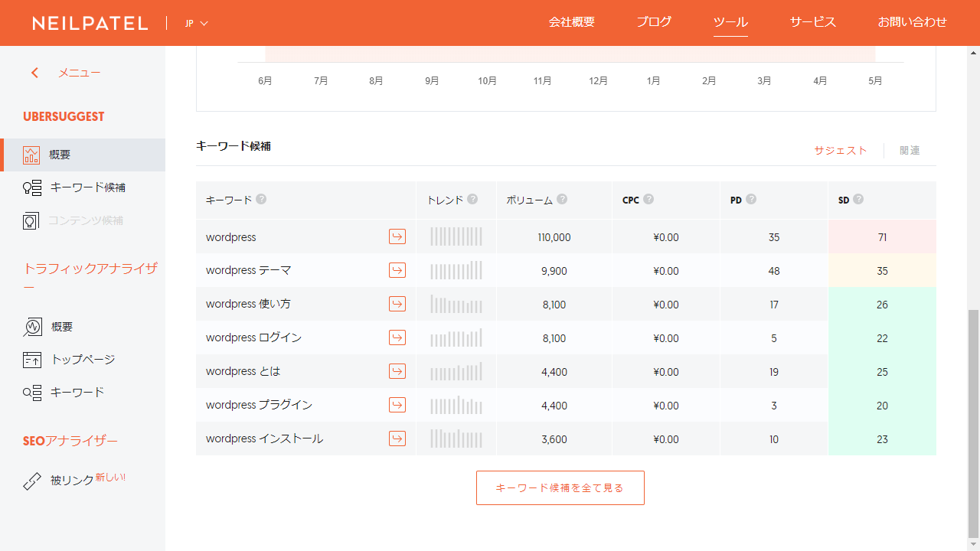Select 被リンク in SEO analyzer
The image size is (980, 551).
(x=72, y=481)
